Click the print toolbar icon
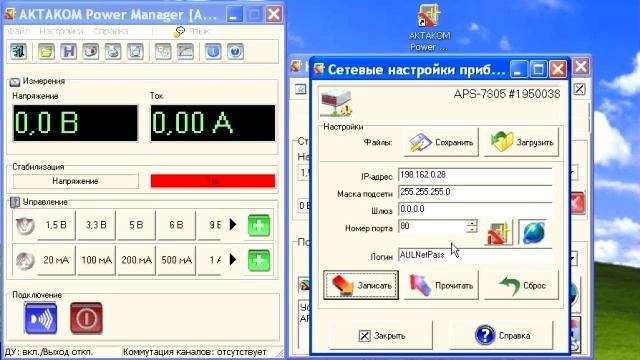The height and width of the screenshot is (360, 640). 113,51
